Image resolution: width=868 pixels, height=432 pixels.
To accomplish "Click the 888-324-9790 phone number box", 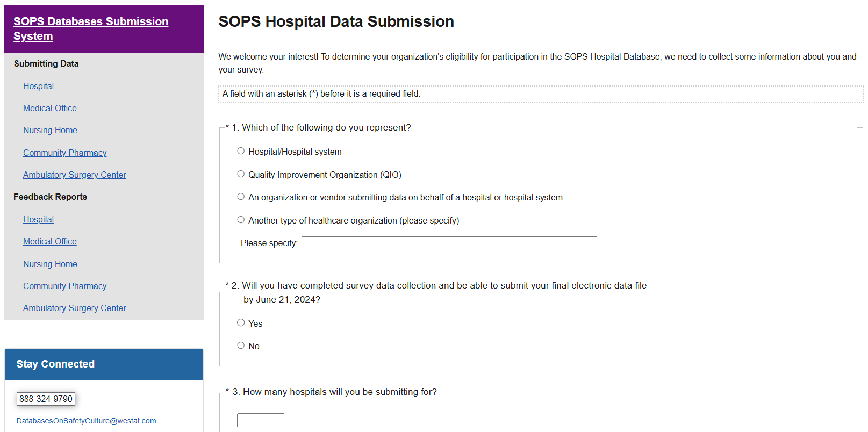I will coord(46,399).
